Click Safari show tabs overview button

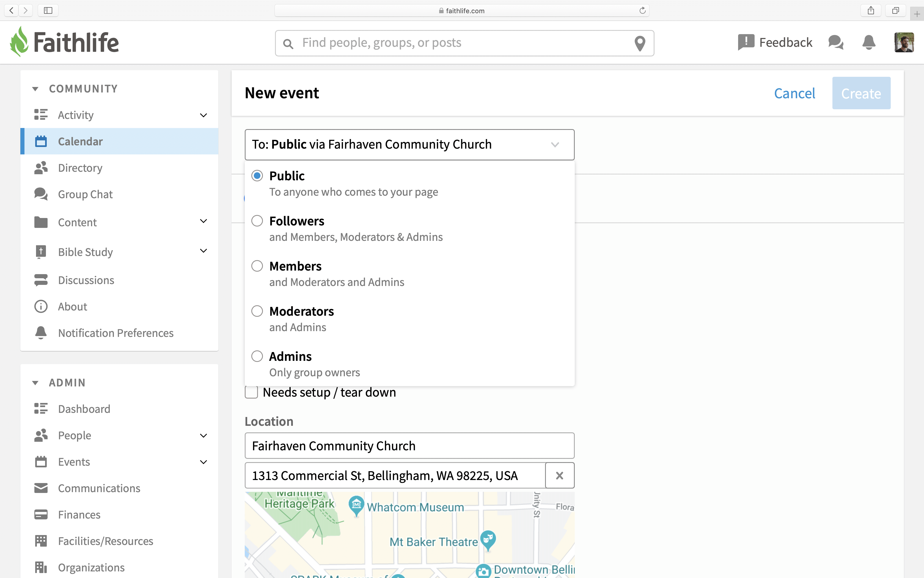pyautogui.click(x=895, y=10)
